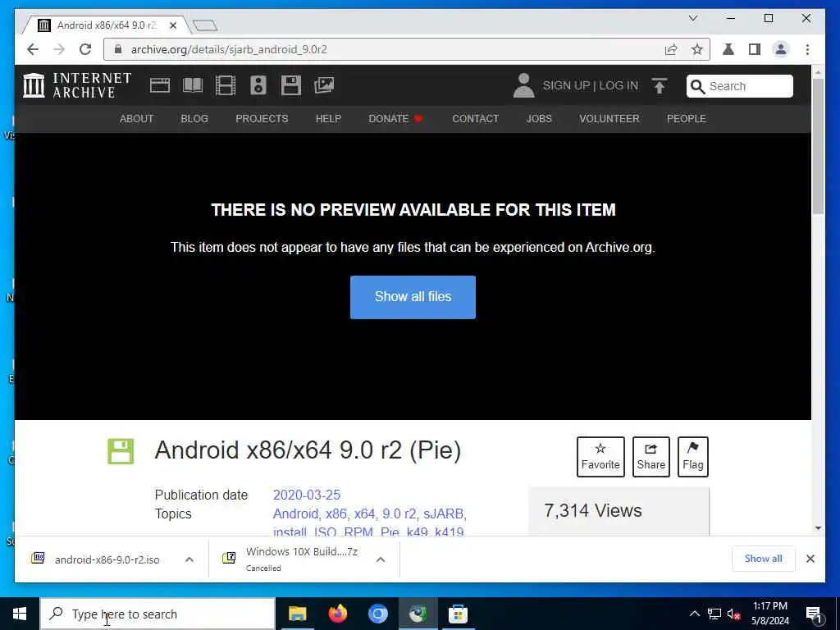Click the x86 topic link
The image size is (840, 630).
point(336,514)
